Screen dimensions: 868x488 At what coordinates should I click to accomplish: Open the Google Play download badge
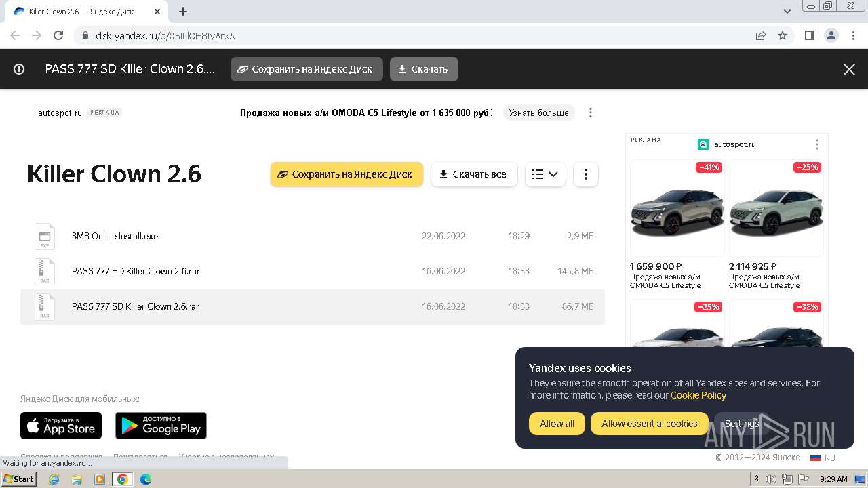tap(161, 426)
